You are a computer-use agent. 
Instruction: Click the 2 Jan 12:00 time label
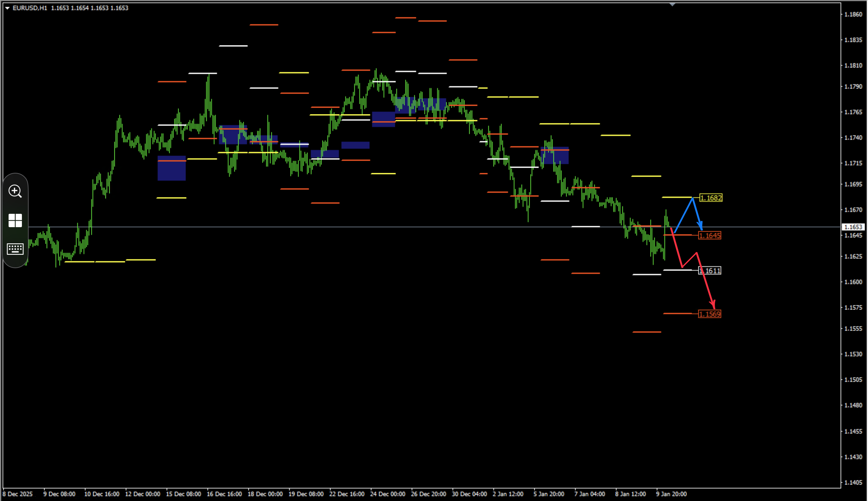point(508,494)
